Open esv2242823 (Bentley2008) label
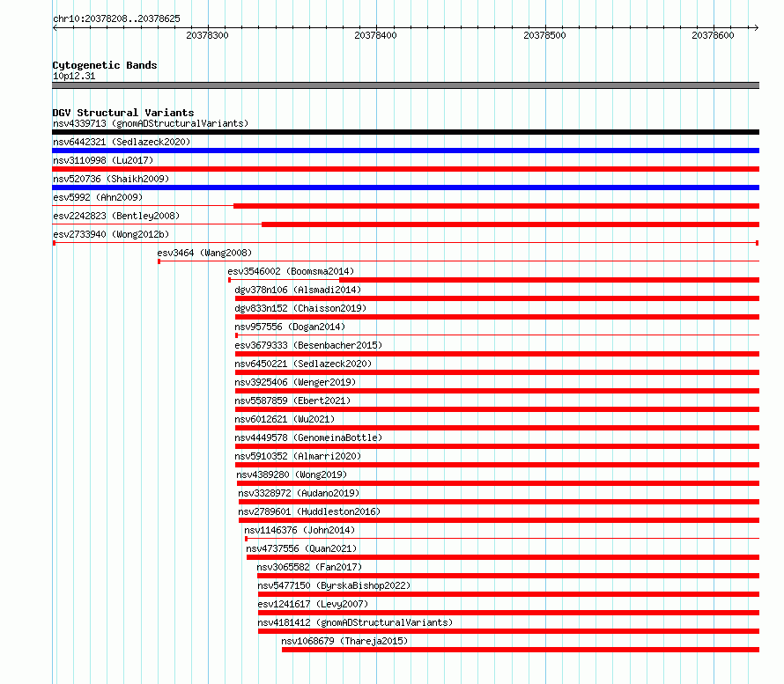 point(116,216)
